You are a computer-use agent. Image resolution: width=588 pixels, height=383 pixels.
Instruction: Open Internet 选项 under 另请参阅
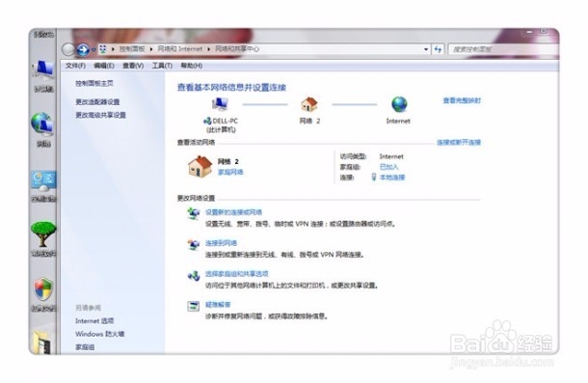coord(94,321)
